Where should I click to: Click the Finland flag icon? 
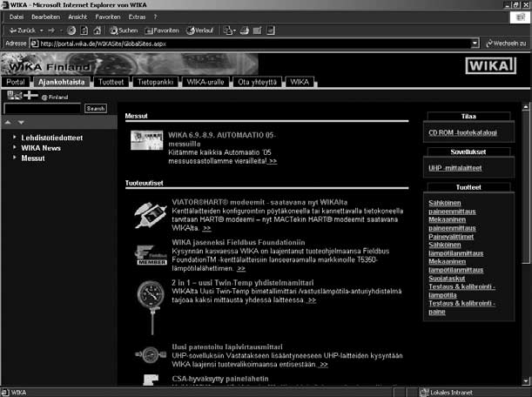click(30, 96)
